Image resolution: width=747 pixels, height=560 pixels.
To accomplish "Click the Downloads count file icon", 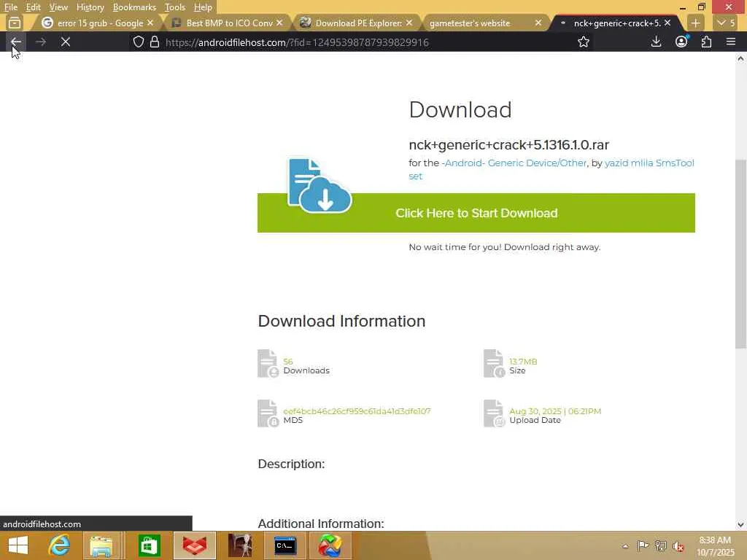I will pos(268,364).
